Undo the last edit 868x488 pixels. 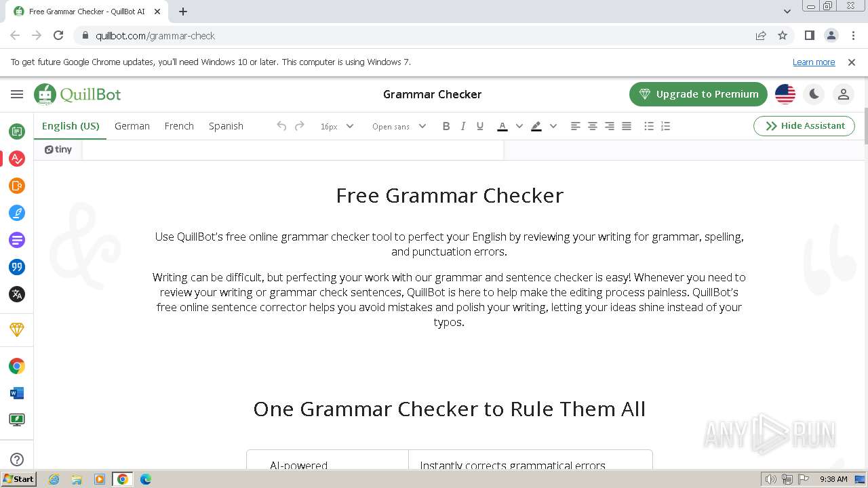click(281, 126)
